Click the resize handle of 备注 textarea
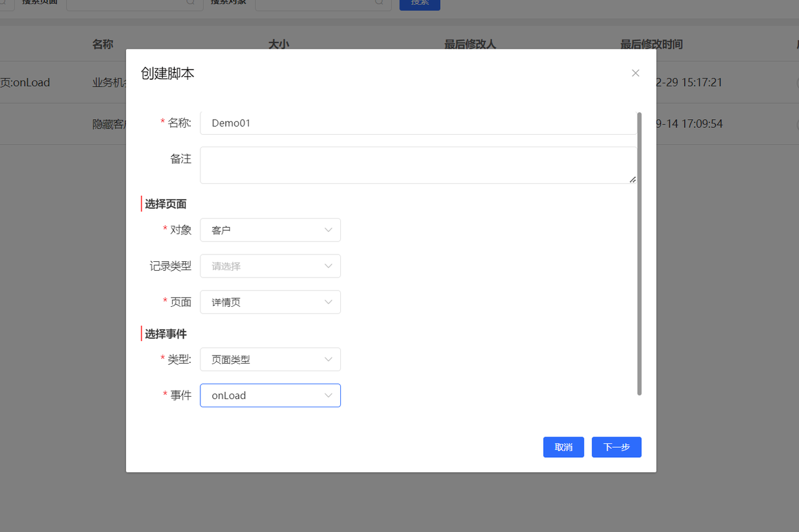This screenshot has width=799, height=532. click(632, 180)
